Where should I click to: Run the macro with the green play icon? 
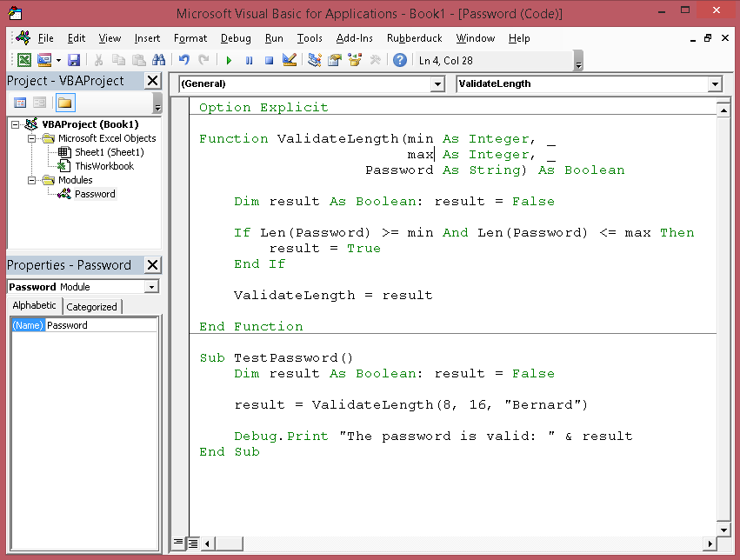pos(229,60)
